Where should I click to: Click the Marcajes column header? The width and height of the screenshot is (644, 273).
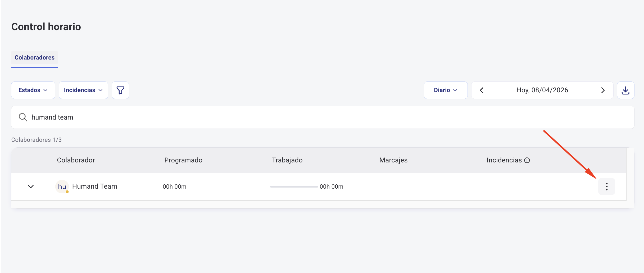point(393,160)
